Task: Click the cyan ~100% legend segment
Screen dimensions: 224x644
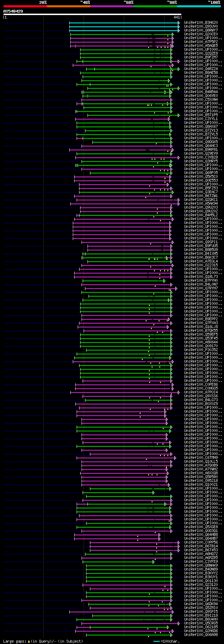Action: pos(199,6)
